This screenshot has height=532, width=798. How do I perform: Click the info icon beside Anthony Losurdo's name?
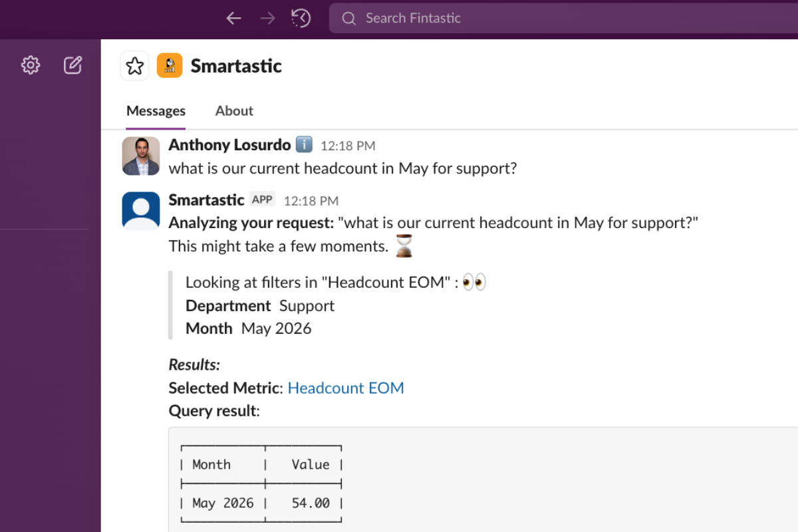(x=303, y=144)
